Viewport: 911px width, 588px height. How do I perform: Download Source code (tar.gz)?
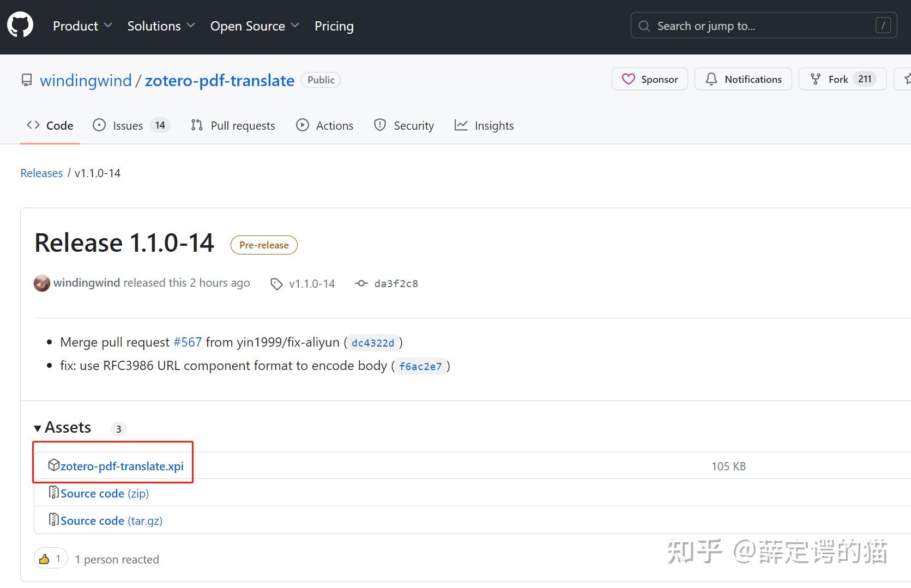(111, 521)
